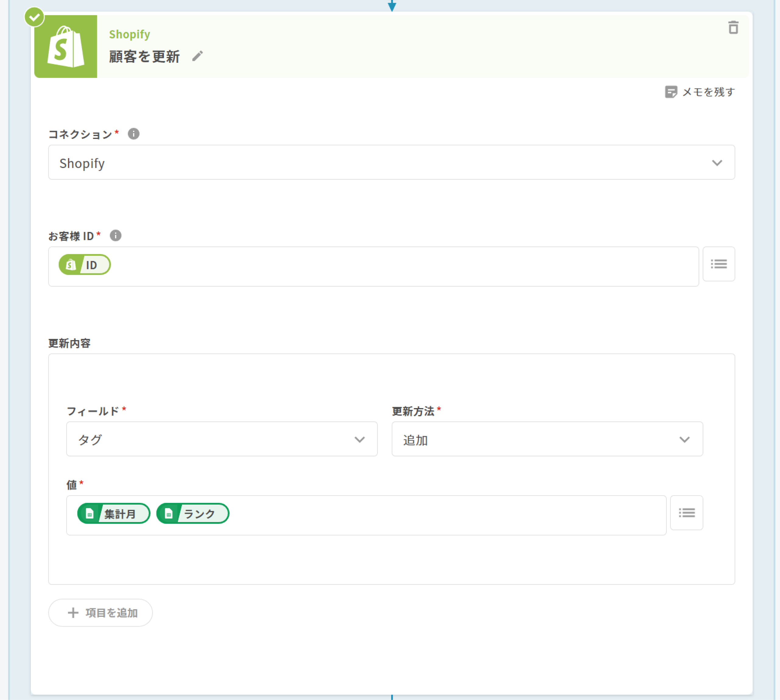Click the コネクション info icon

(133, 134)
